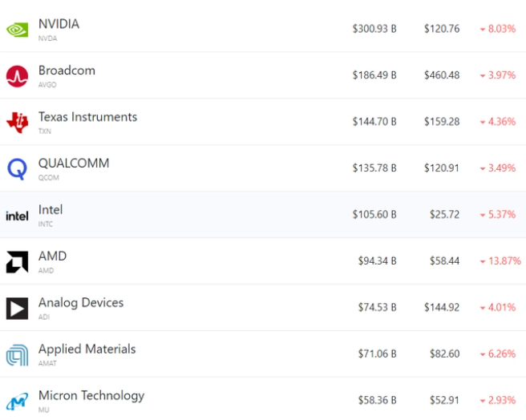The image size is (526, 420).
Task: Click Analog Devices' $74.53 B market cap
Action: (377, 308)
